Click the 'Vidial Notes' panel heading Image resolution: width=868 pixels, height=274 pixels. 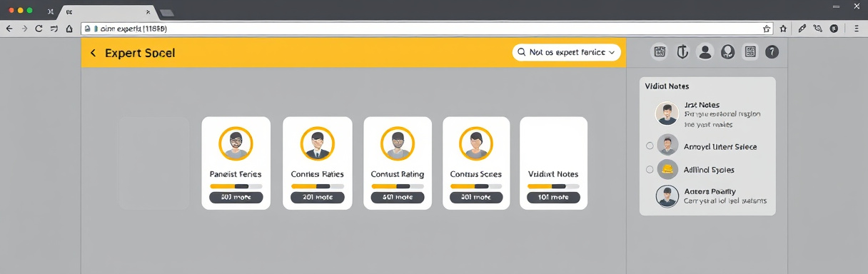tap(667, 86)
